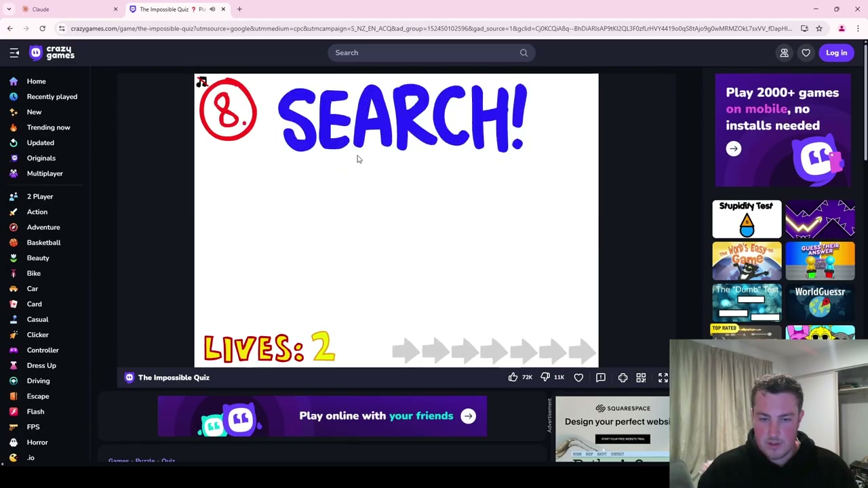This screenshot has height=488, width=868.
Task: Click the game controller controls icon
Action: tap(623, 378)
